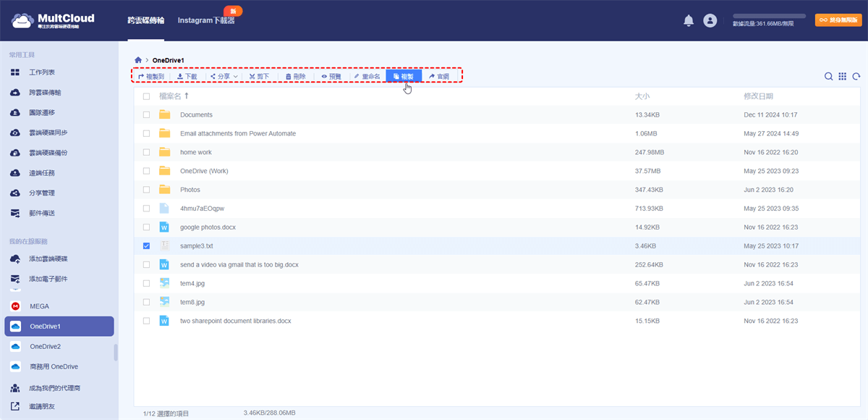Open the Instagram下載器 tab
The height and width of the screenshot is (420, 868).
[206, 20]
